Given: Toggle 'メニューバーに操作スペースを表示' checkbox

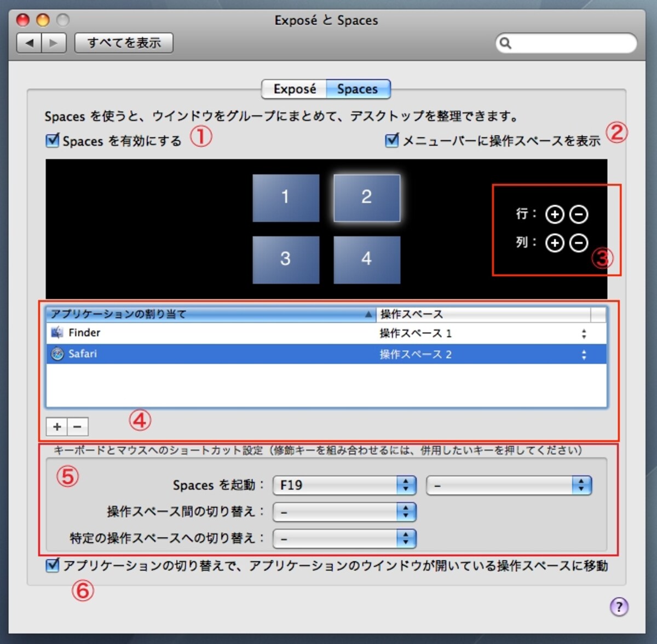Looking at the screenshot, I should [391, 141].
